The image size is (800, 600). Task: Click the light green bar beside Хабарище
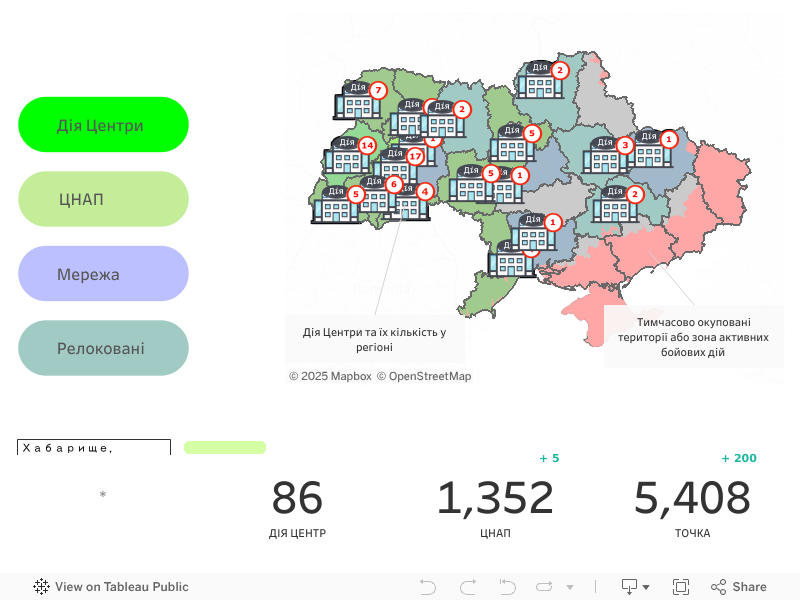pos(225,447)
